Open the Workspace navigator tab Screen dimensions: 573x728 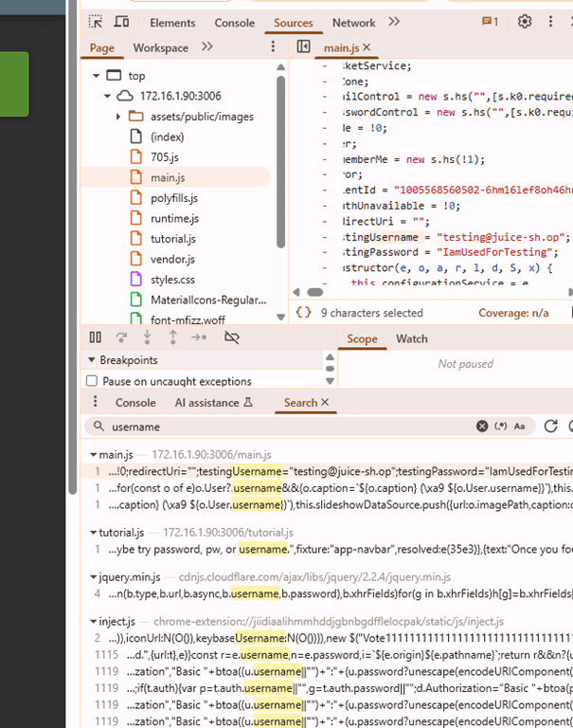coord(160,47)
